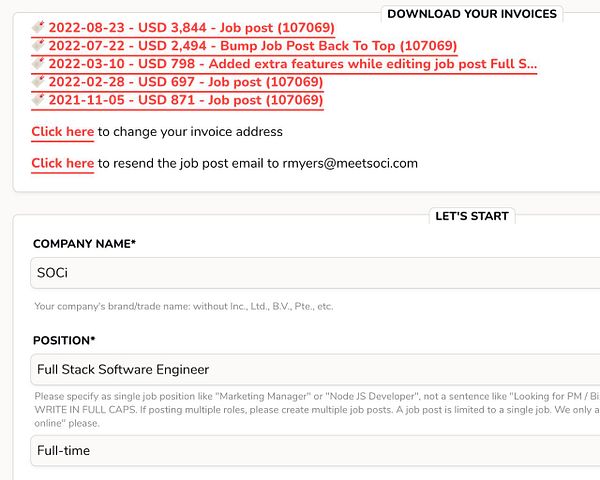Click the invoice icon beside 2022-02-28

[38, 81]
